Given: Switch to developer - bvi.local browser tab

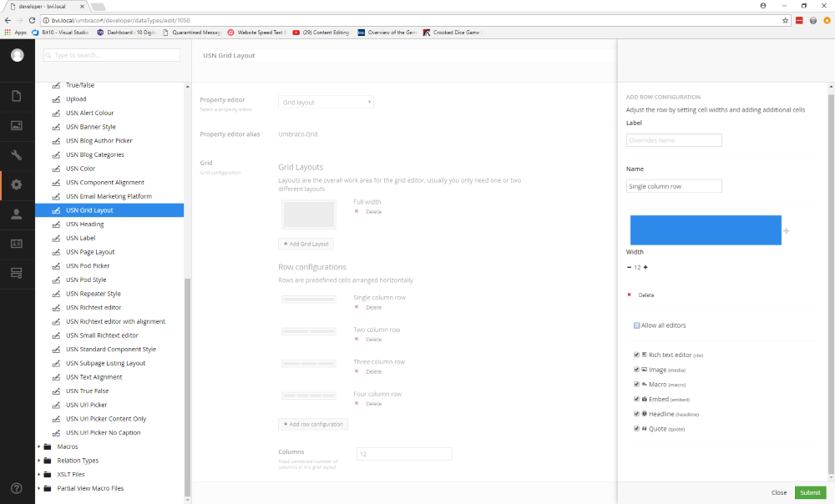Looking at the screenshot, I should 45,7.
